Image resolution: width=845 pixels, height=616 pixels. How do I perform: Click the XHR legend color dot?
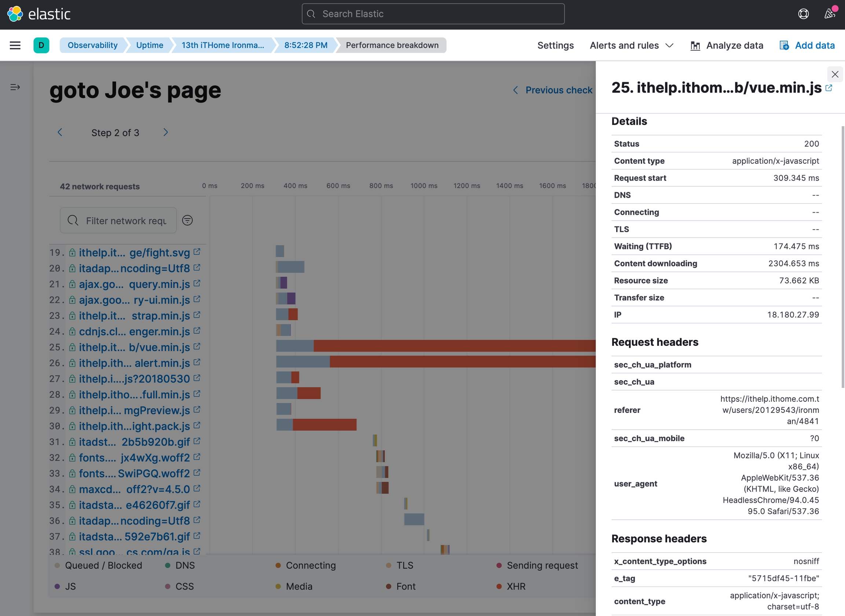[499, 586]
